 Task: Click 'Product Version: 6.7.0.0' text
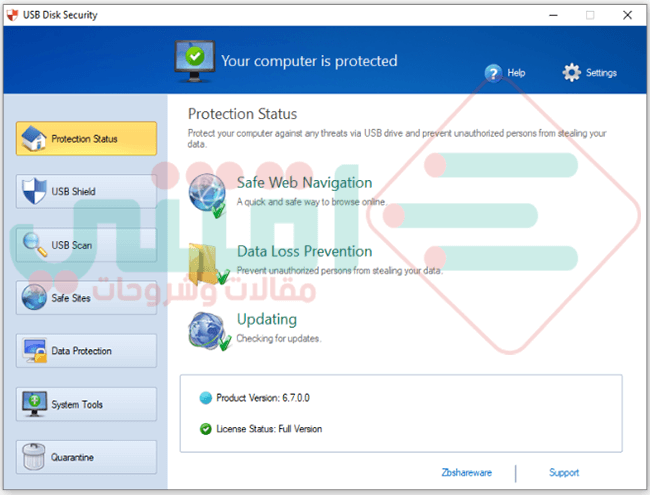coord(263,398)
